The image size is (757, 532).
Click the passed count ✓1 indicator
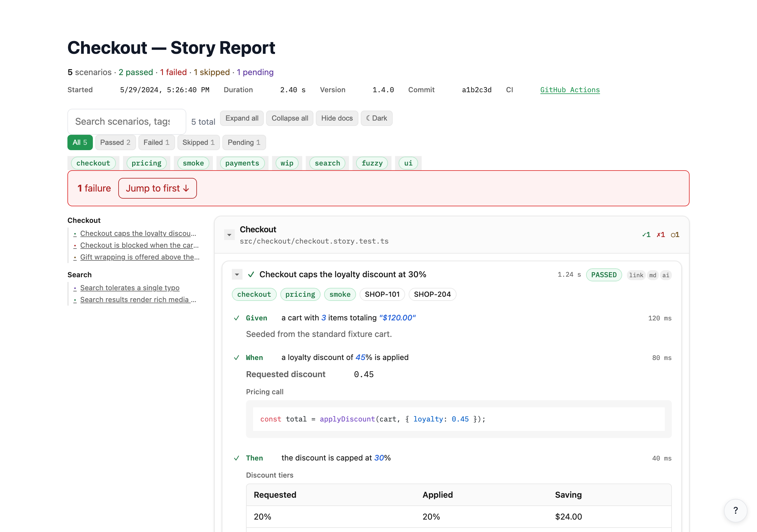646,235
